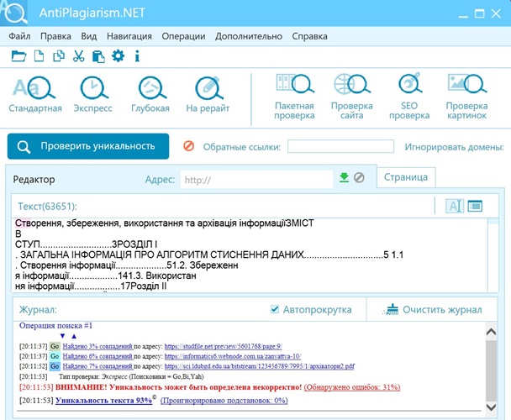
Task: Select Глубокая check mode
Action: click(x=150, y=94)
